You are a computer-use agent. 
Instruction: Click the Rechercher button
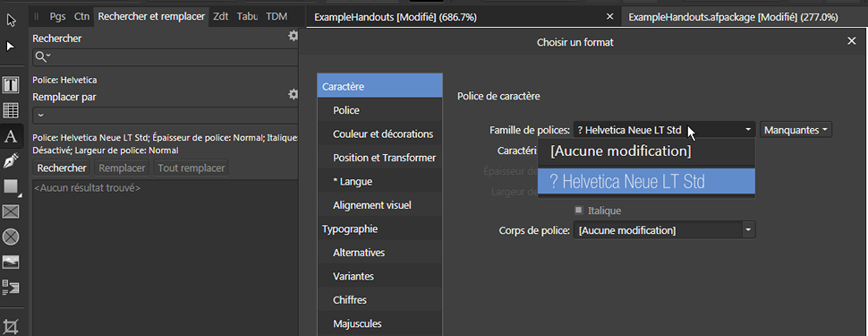tap(62, 168)
